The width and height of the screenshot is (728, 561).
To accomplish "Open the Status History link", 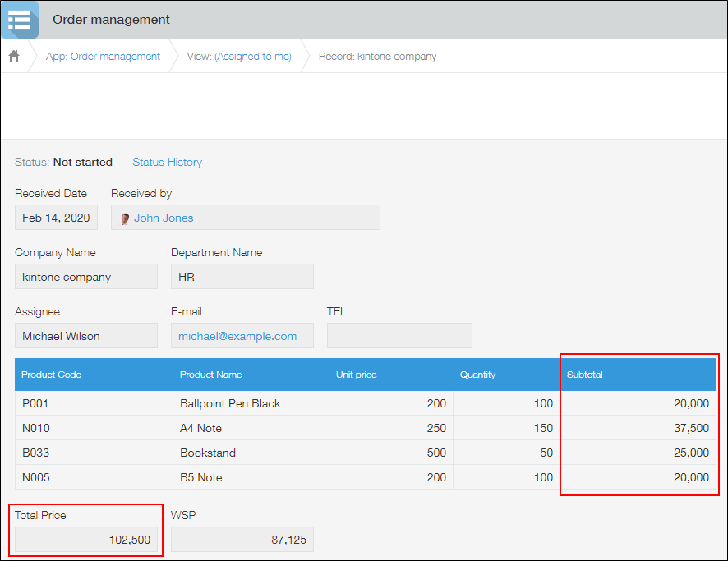I will coord(167,162).
